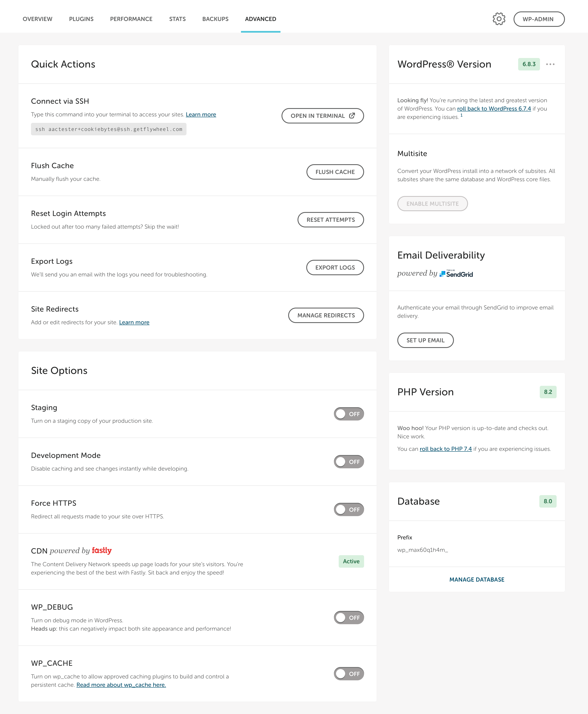Open the settings gear icon
The width and height of the screenshot is (588, 714).
(499, 19)
